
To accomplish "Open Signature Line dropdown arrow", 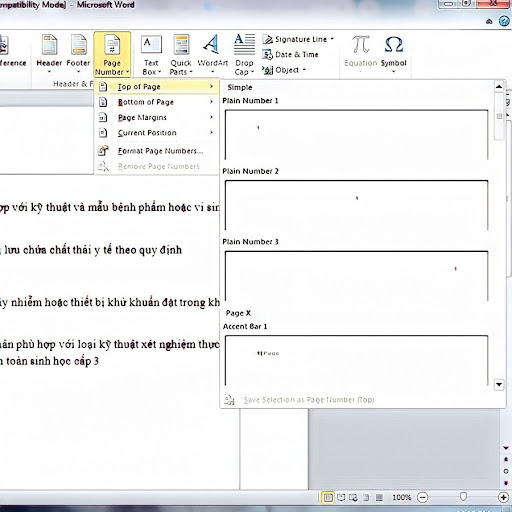I will tap(332, 39).
